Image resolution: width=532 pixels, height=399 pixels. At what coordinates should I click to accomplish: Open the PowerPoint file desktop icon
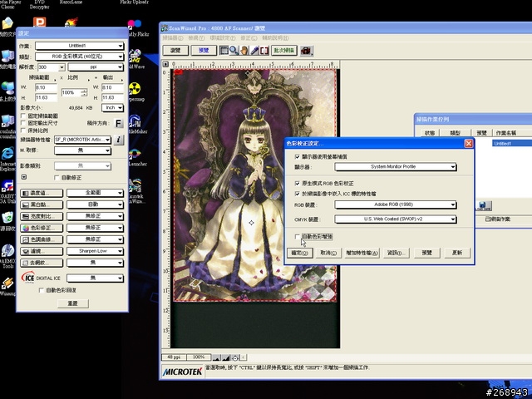(39, 22)
